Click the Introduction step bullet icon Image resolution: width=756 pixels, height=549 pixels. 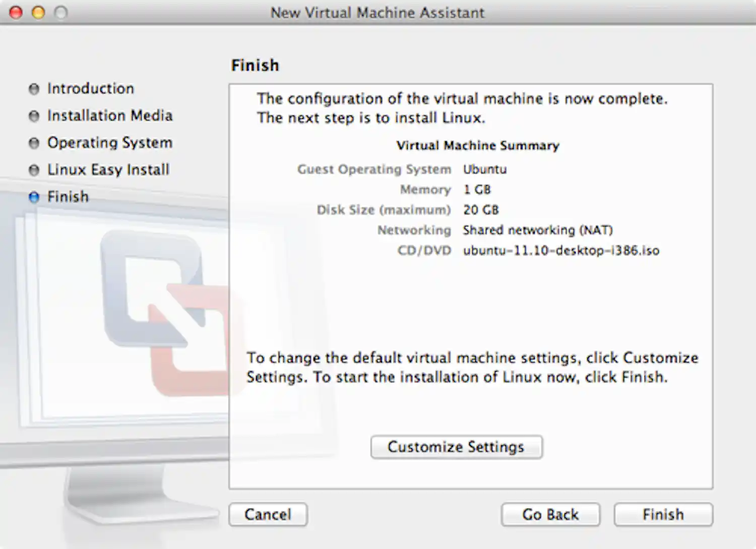pos(34,89)
